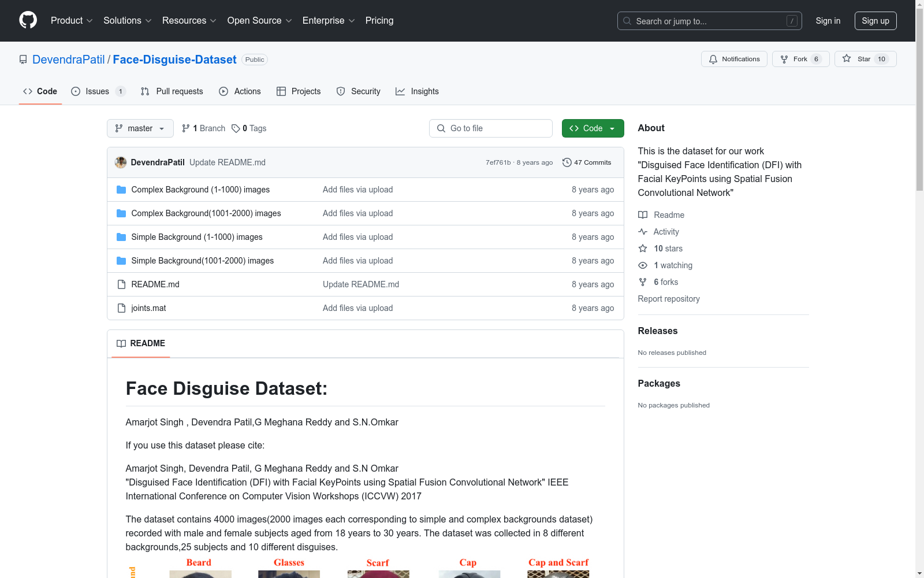924x578 pixels.
Task: Click the joints.mat Add files via upload message
Action: [x=358, y=308]
